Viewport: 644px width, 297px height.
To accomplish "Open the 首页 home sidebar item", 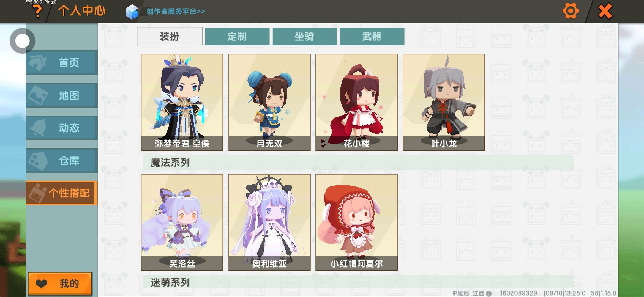I will [62, 63].
